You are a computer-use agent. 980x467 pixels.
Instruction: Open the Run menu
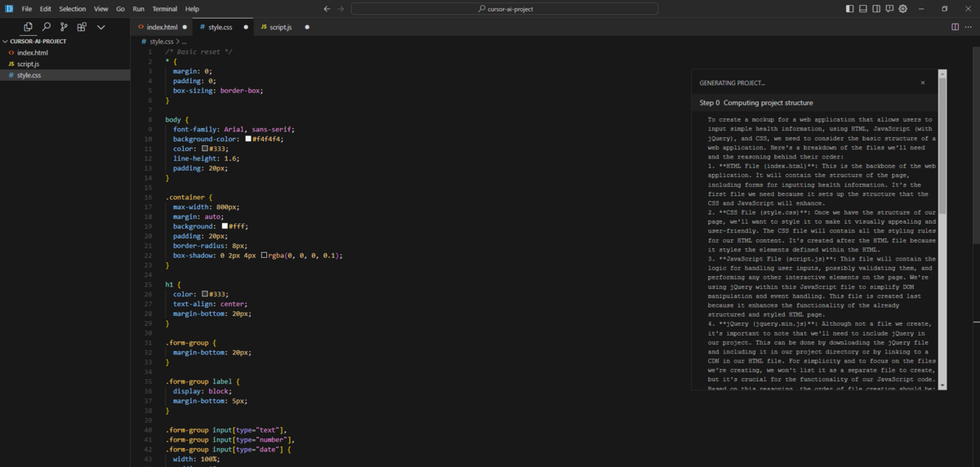[x=139, y=8]
